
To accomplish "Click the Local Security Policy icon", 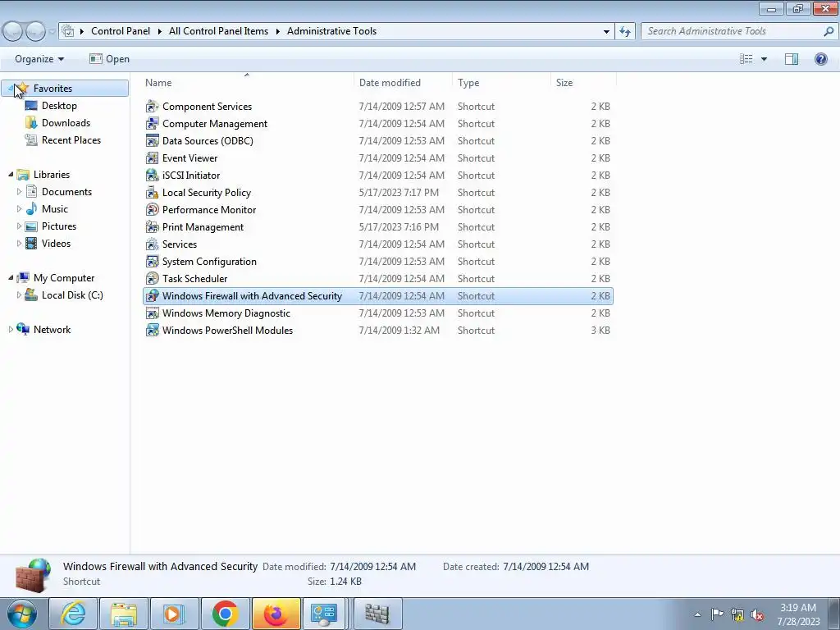I will coord(152,192).
